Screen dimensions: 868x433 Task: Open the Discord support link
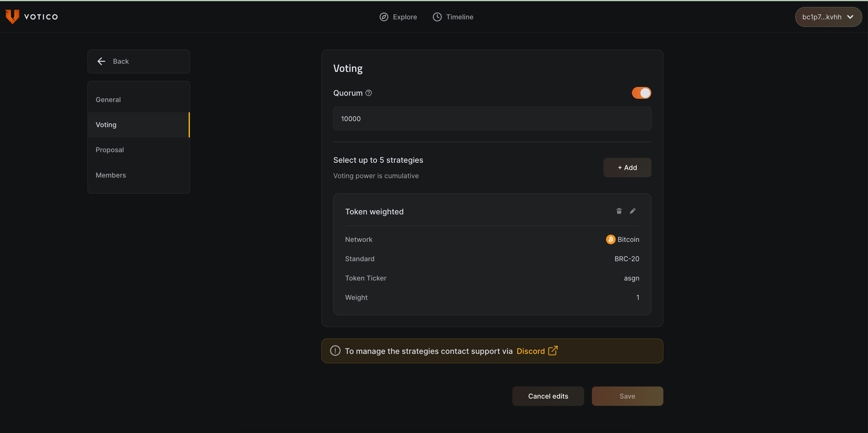[530, 351]
